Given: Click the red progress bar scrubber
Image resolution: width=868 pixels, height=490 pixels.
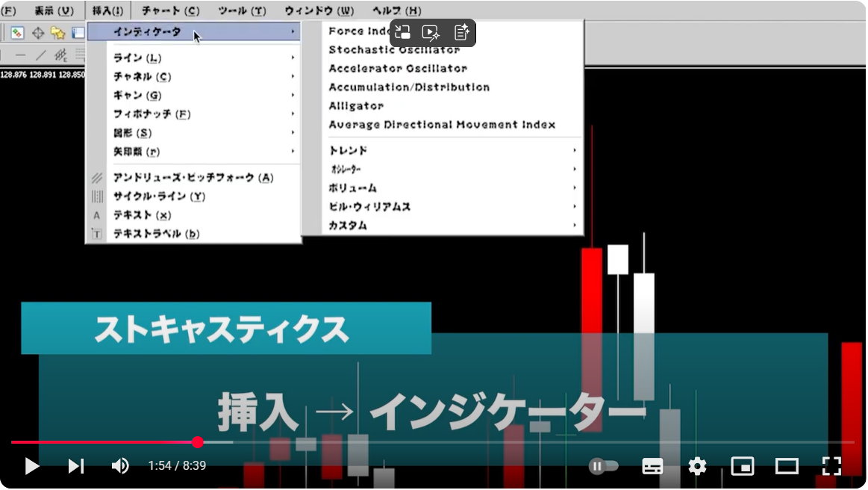Looking at the screenshot, I should coord(198,441).
